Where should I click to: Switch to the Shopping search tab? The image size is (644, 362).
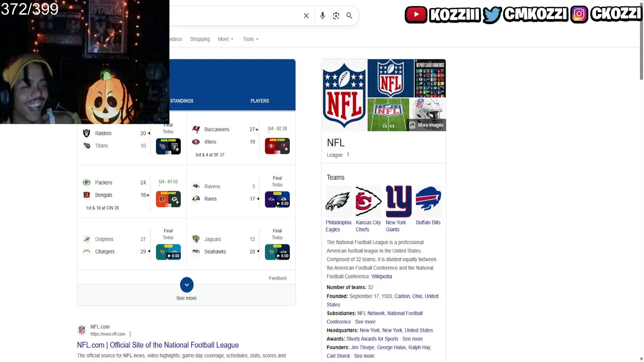click(x=200, y=39)
